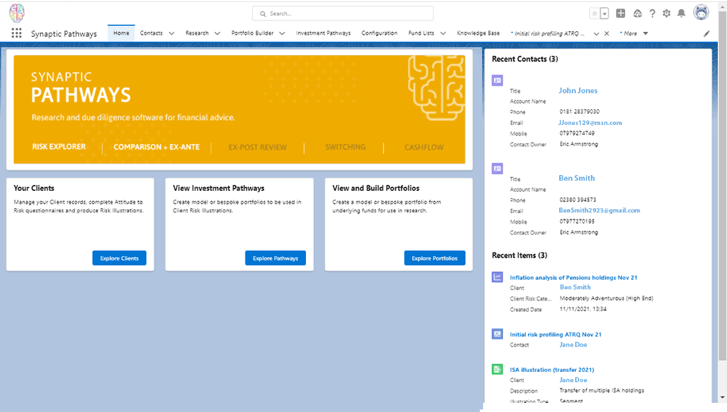
Task: Open the Ben Smith client link under Inflation analysis
Action: (x=575, y=287)
